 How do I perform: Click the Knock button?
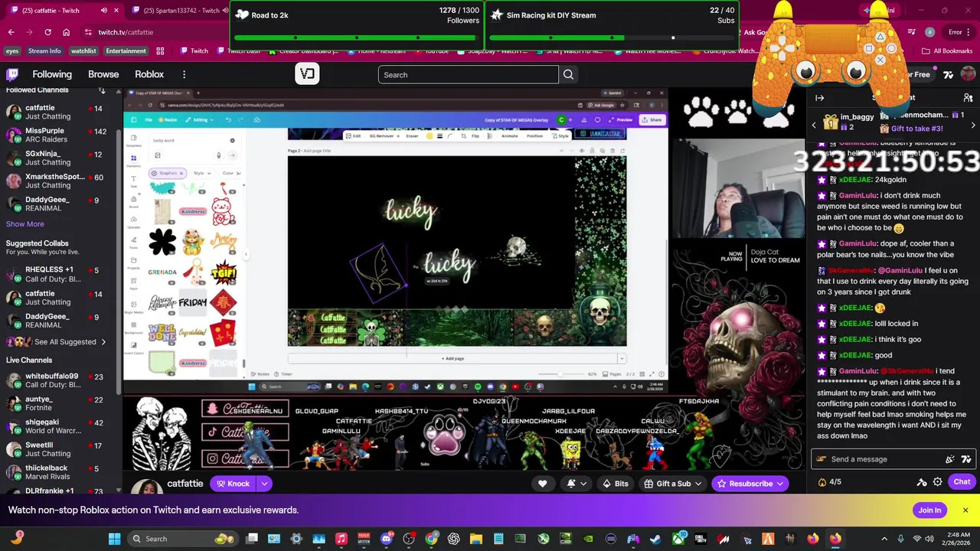coord(233,484)
